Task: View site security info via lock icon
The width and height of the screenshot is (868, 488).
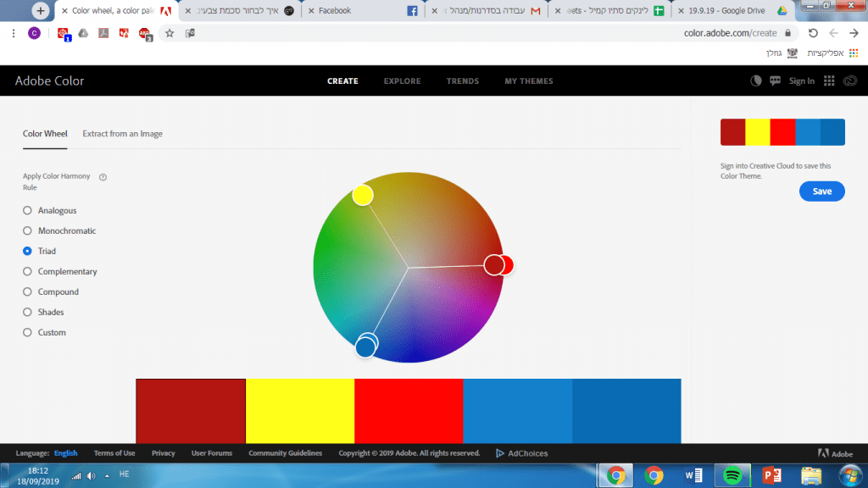Action: coord(787,33)
